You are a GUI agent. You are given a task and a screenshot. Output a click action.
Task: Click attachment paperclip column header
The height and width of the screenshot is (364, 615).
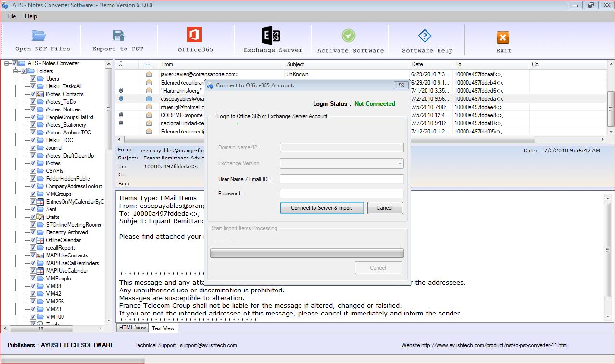pos(120,64)
